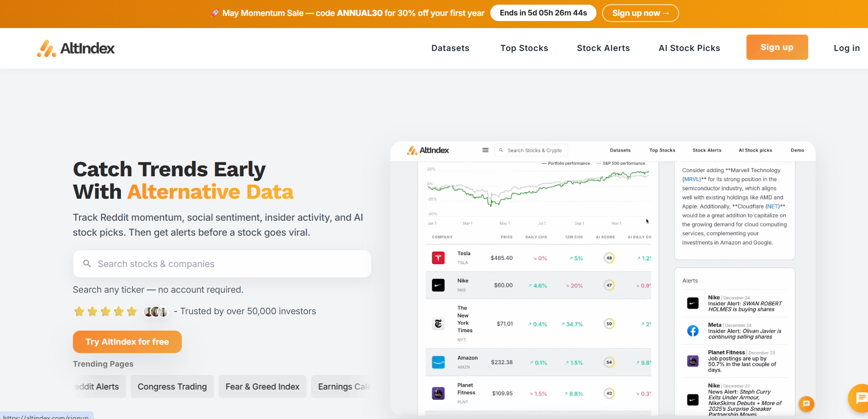Click the COMPANY column header
The width and height of the screenshot is (868, 419).
442,237
